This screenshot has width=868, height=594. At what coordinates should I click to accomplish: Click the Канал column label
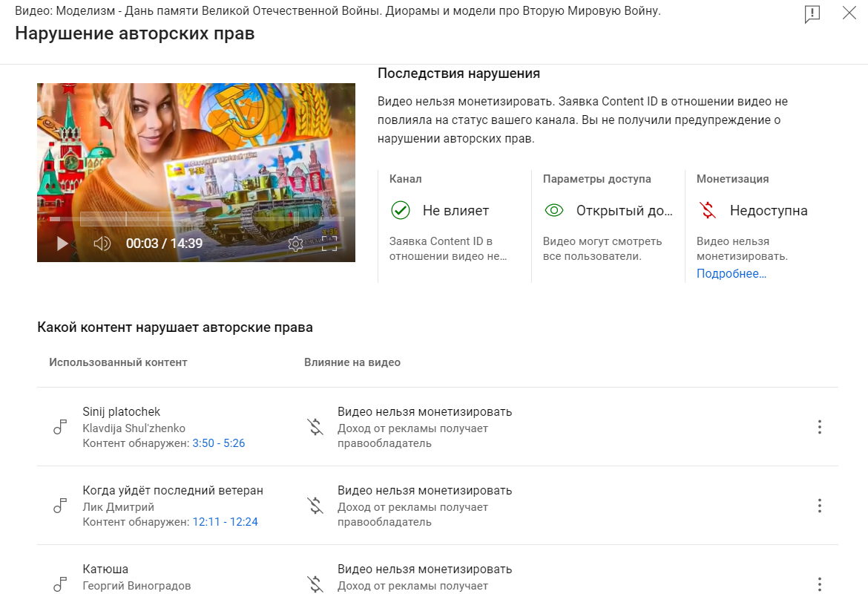pyautogui.click(x=405, y=179)
